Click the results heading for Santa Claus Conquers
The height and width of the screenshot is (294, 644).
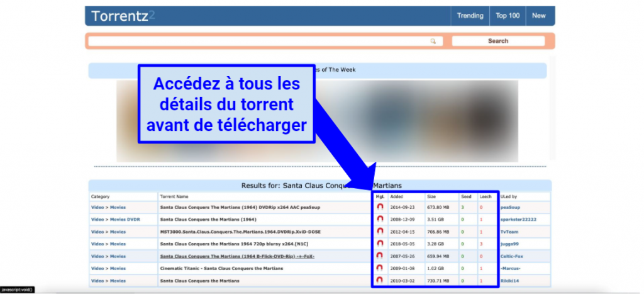(321, 186)
